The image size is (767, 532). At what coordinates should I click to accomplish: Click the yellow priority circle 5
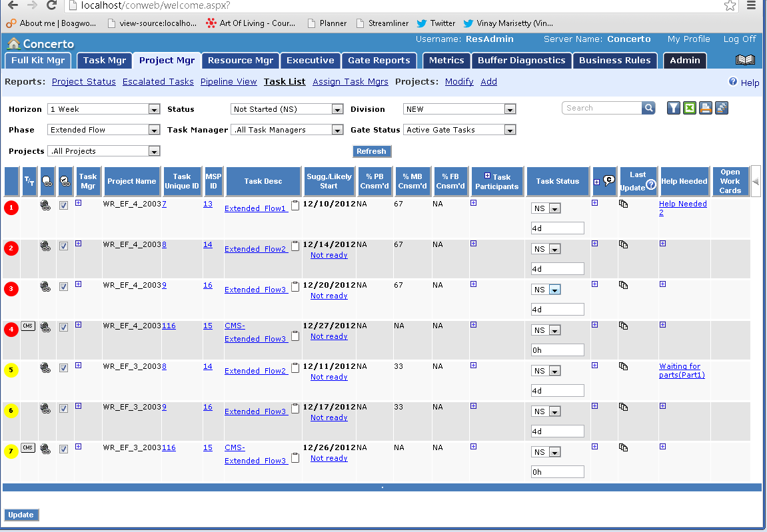tap(11, 370)
